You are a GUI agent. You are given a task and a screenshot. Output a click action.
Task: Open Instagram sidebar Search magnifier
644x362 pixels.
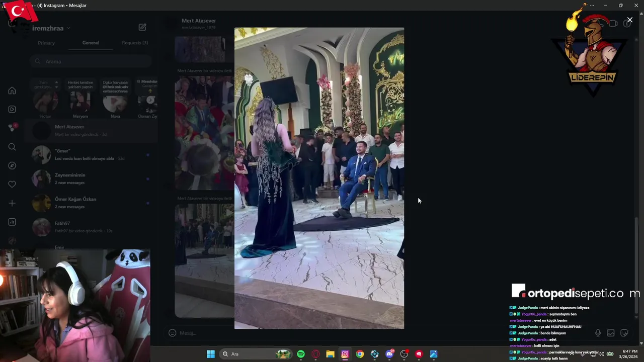tap(12, 147)
